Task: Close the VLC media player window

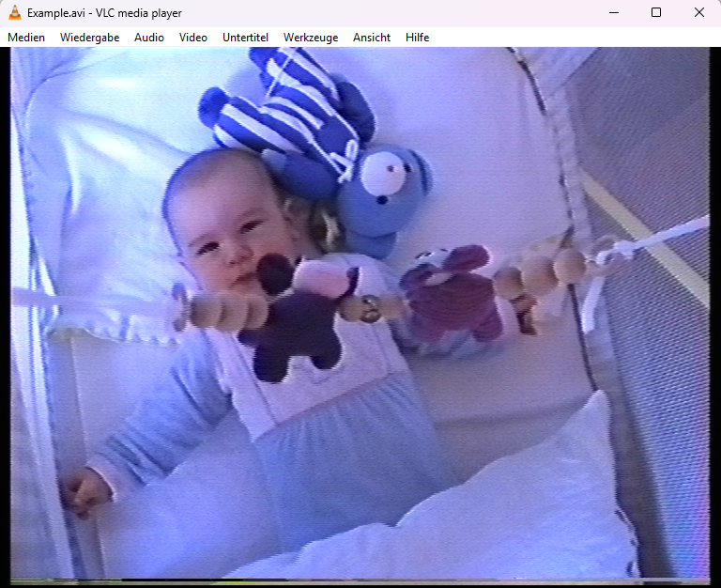Action: 698,12
